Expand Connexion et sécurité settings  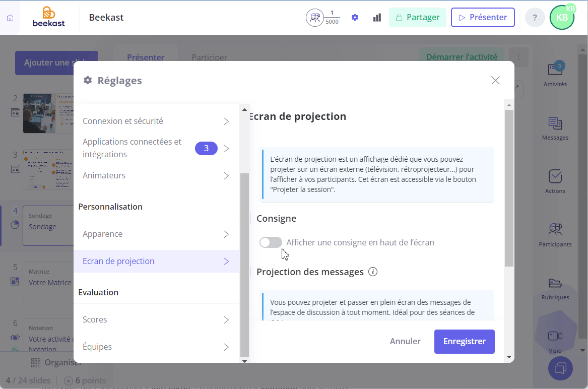tap(156, 121)
